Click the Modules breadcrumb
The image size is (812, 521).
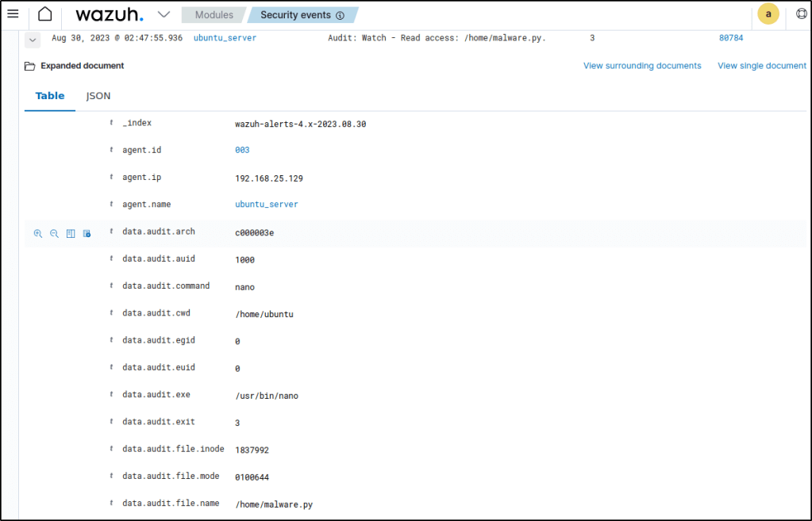(x=214, y=15)
